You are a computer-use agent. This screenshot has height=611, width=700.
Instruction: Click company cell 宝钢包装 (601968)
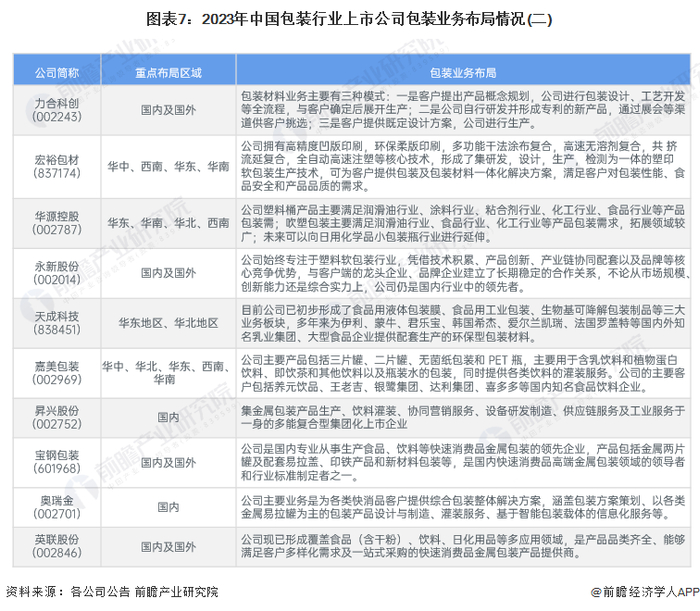click(57, 462)
